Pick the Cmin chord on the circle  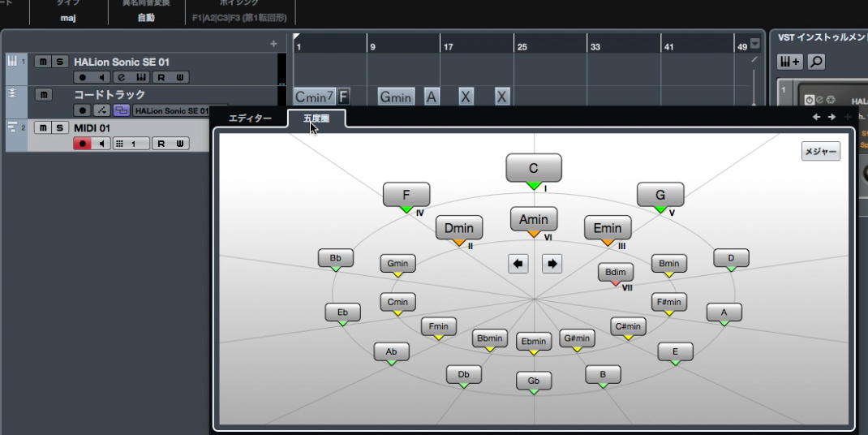397,302
